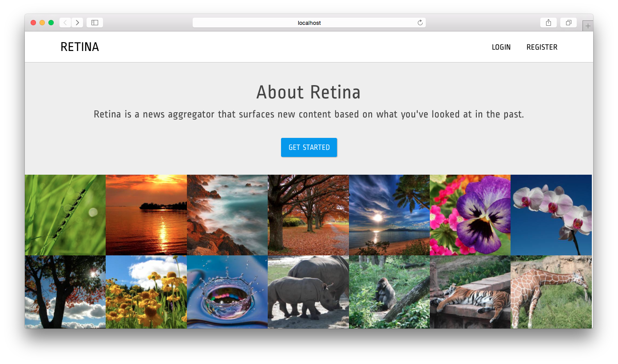Open the giraffe photo
The width and height of the screenshot is (618, 364).
pyautogui.click(x=551, y=292)
